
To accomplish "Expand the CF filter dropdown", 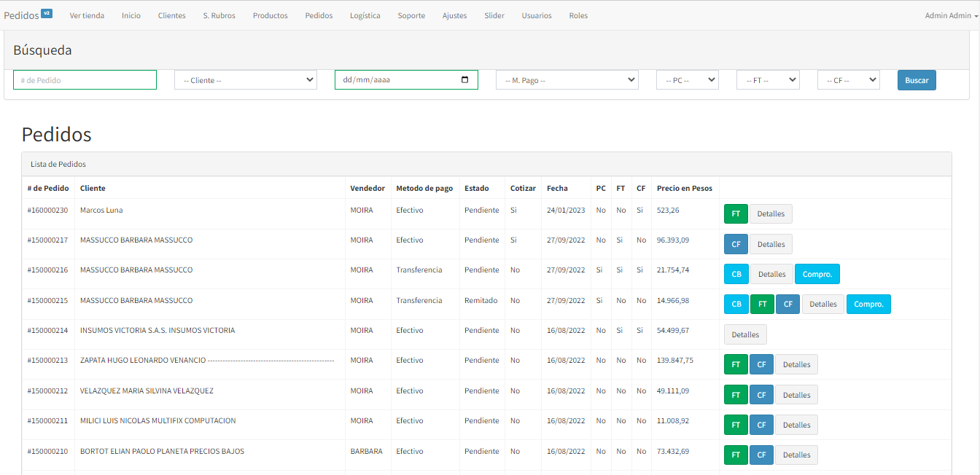I will pyautogui.click(x=848, y=80).
